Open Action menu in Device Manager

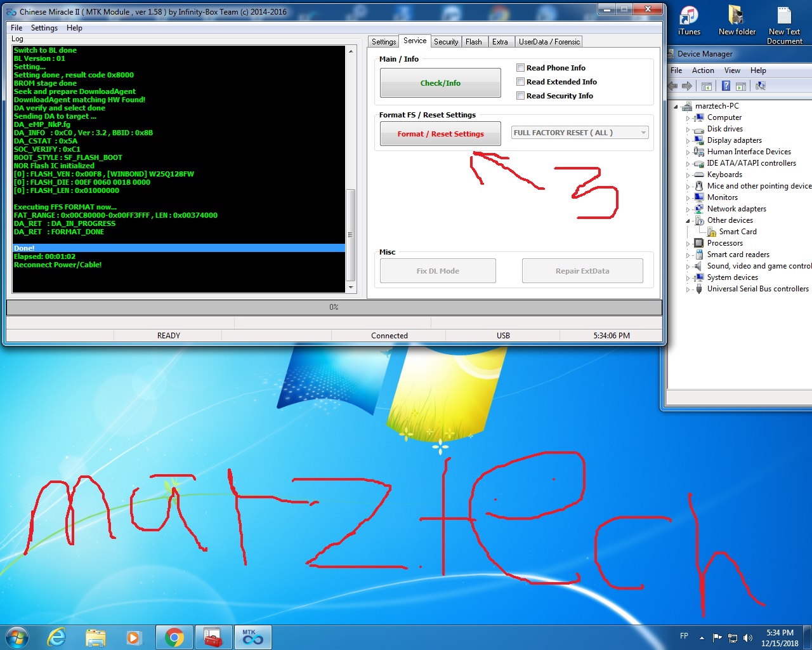703,70
